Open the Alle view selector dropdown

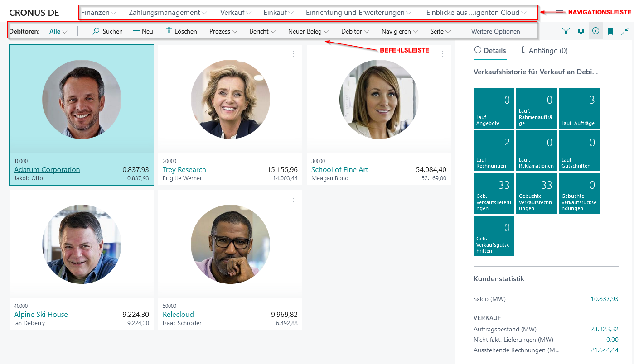(x=58, y=31)
